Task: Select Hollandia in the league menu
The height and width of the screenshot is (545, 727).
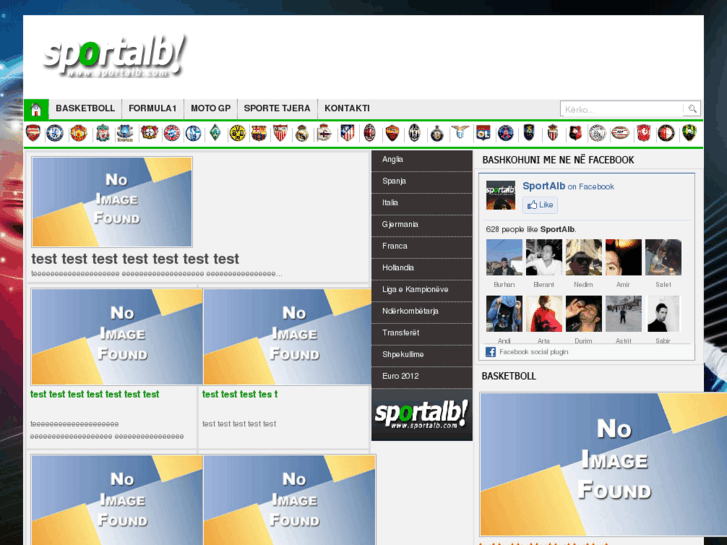Action: (422, 268)
